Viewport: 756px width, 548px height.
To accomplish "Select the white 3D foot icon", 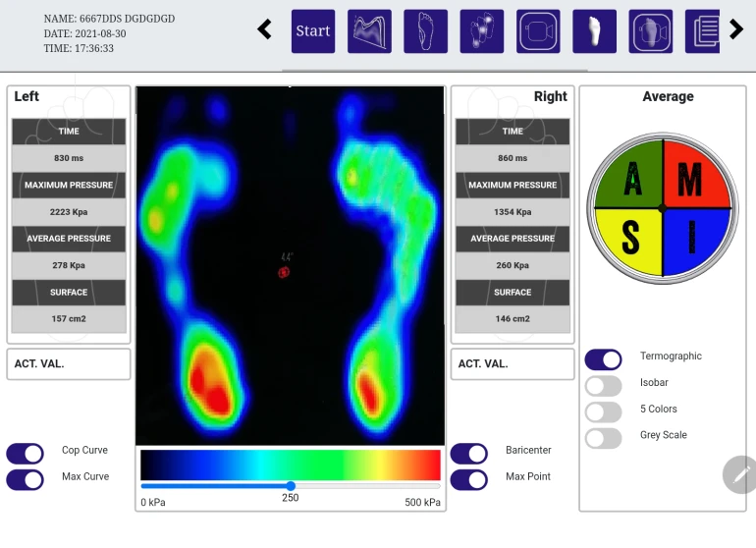I will 594,31.
